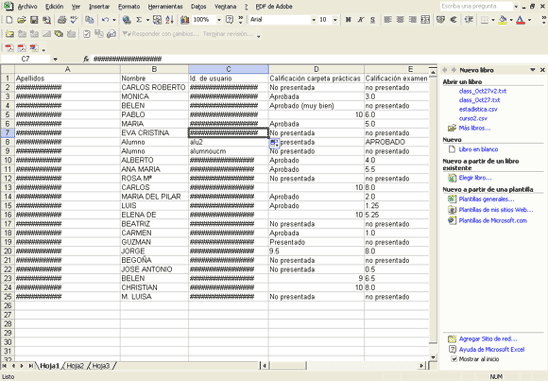Open the font color dropdown arrow
The width and height of the screenshot is (548, 381).
pyautogui.click(x=529, y=20)
